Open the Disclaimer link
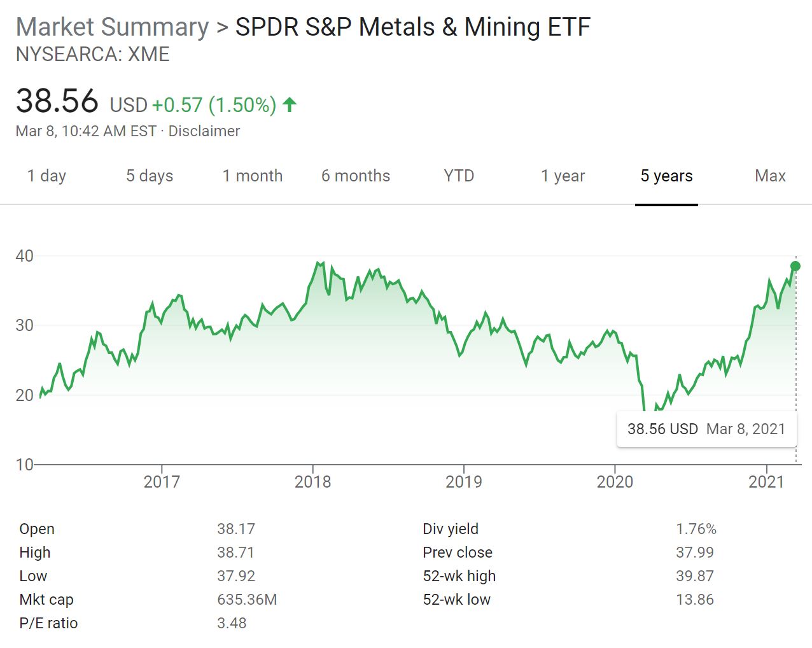Viewport: 812px width, 648px height. (205, 131)
